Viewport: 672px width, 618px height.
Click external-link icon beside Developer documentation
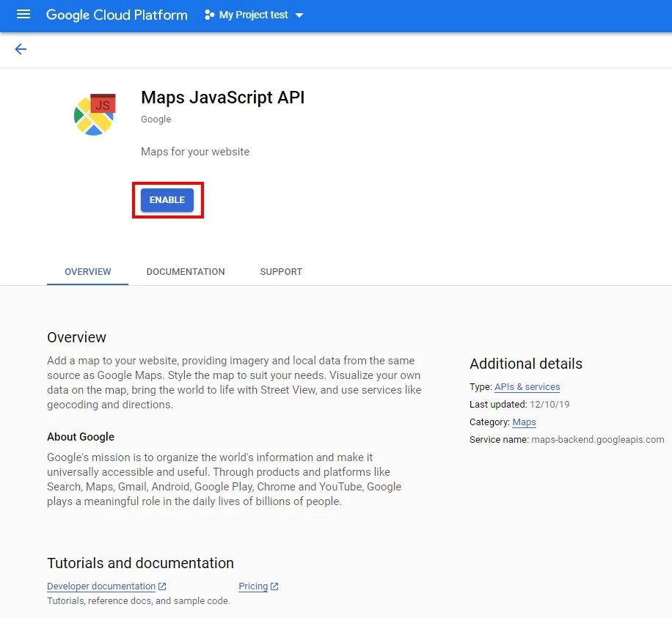[162, 586]
